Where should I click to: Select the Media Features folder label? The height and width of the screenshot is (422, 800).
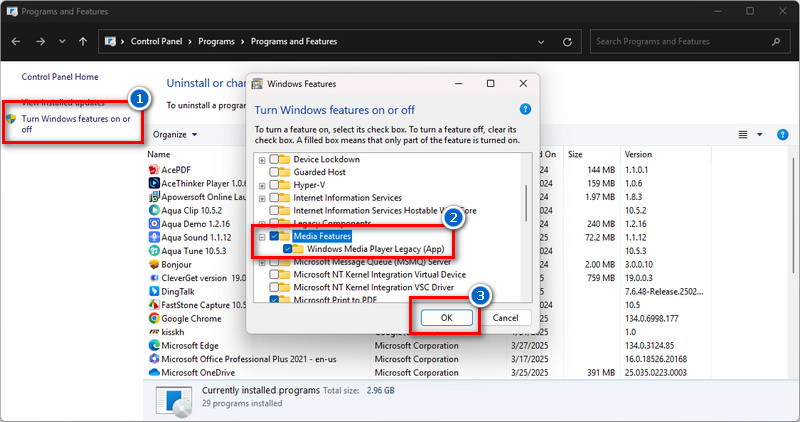click(322, 236)
